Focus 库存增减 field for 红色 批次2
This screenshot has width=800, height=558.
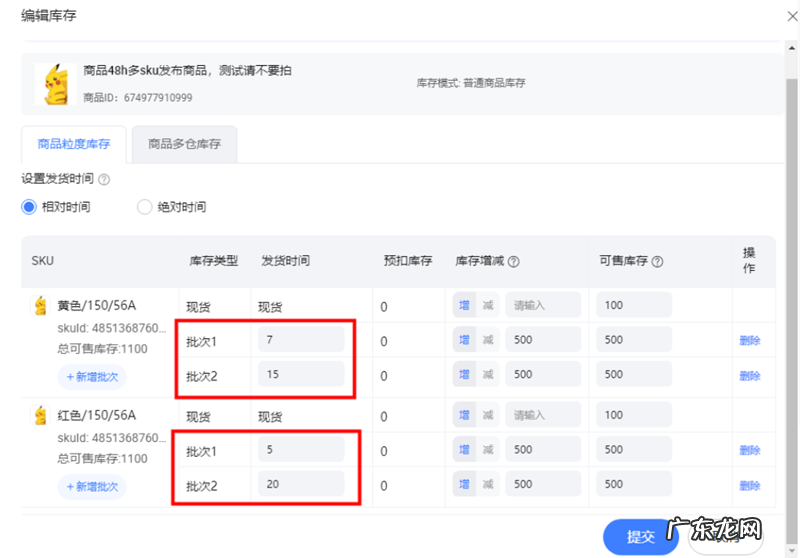[x=543, y=484]
